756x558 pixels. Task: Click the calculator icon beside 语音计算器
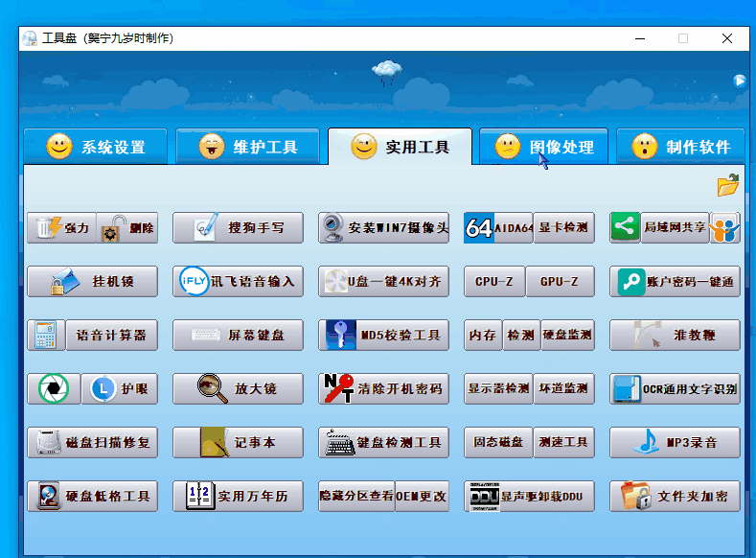click(45, 336)
